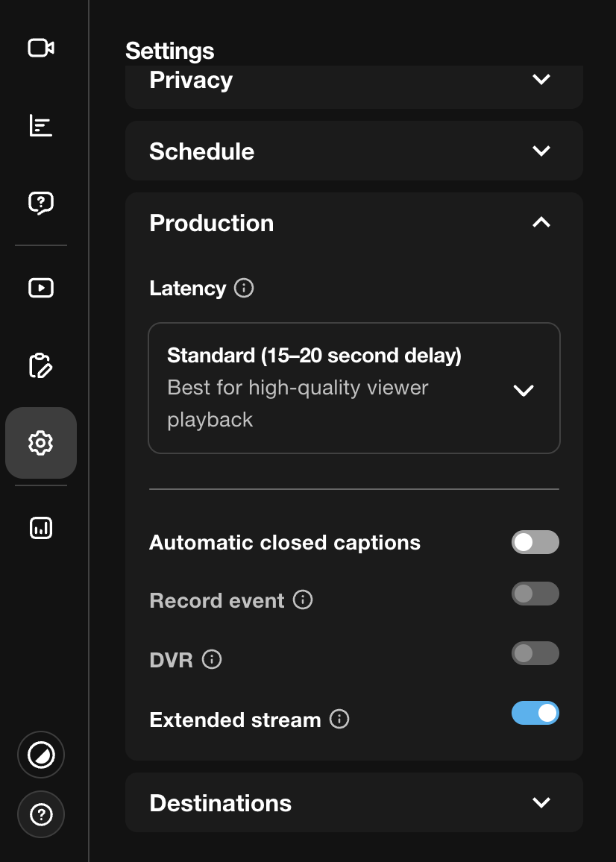
Task: Show the Extended stream info icon
Action: (339, 719)
